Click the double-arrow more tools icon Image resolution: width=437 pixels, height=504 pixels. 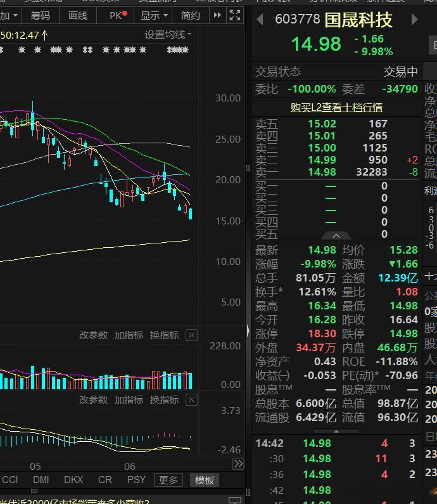(x=217, y=15)
